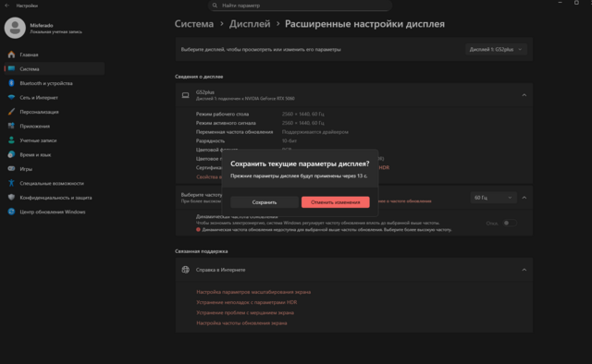The width and height of the screenshot is (592, 364).
Task: Open link Устранение проблем с мерцанием экрана
Action: [245, 312]
